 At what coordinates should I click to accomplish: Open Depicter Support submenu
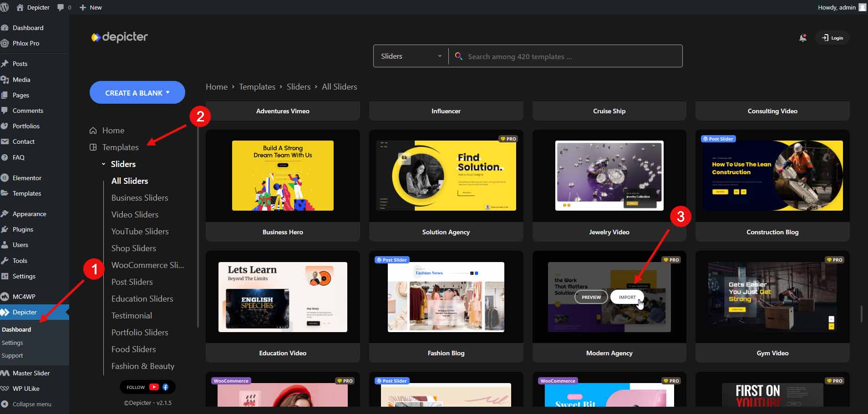tap(12, 355)
